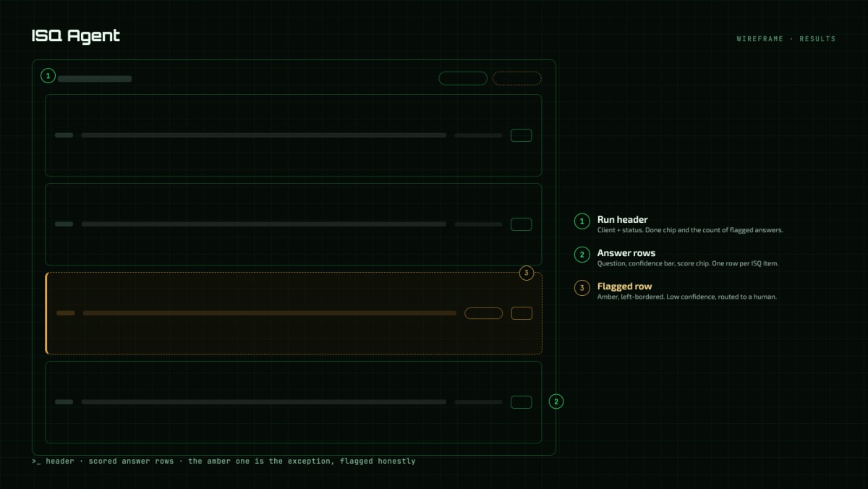
Task: Click the "WIREFRAME · RESULTS" label
Action: (x=786, y=39)
